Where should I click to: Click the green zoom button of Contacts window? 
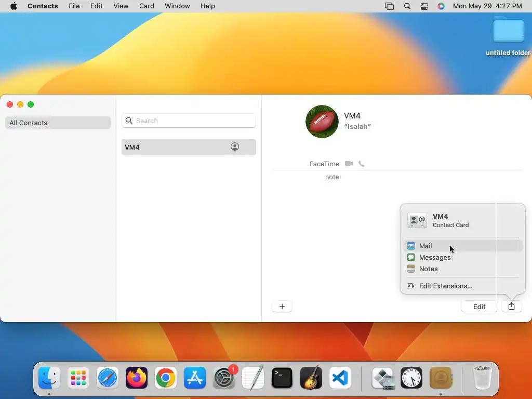31,104
